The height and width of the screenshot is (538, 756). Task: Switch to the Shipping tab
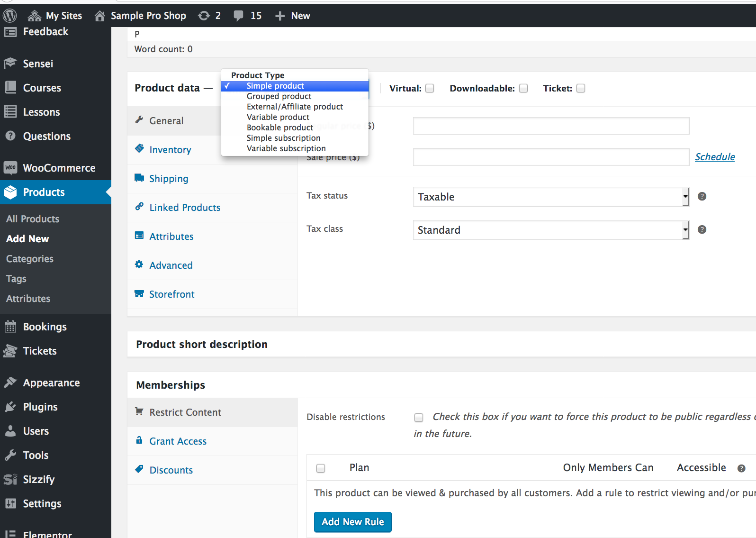click(x=212, y=179)
